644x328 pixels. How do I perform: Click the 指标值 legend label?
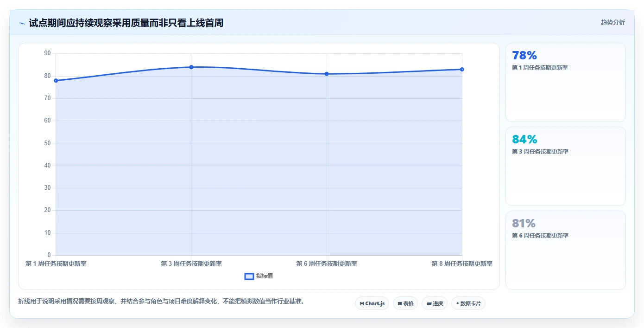pyautogui.click(x=265, y=276)
